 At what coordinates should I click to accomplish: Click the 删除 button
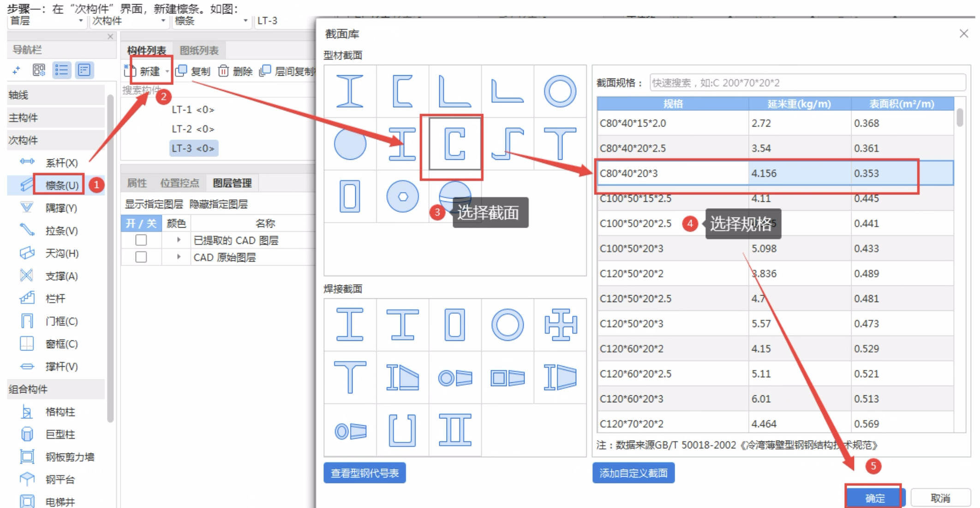click(x=235, y=71)
